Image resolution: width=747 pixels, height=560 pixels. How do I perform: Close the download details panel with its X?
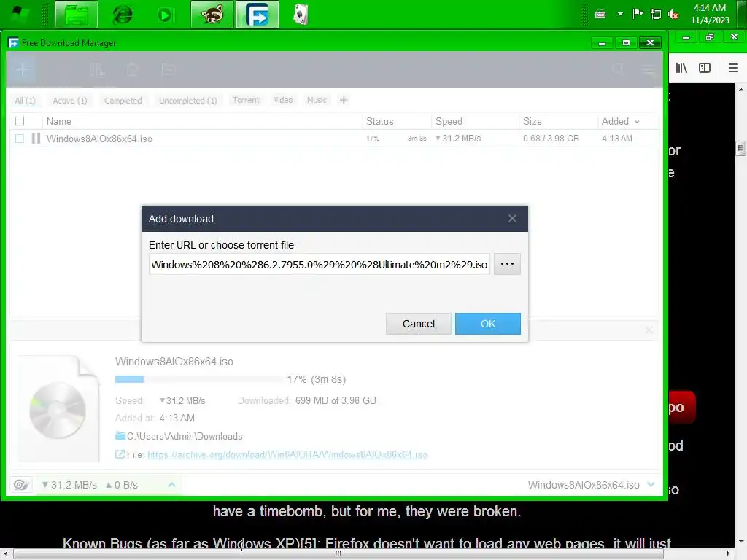[649, 330]
